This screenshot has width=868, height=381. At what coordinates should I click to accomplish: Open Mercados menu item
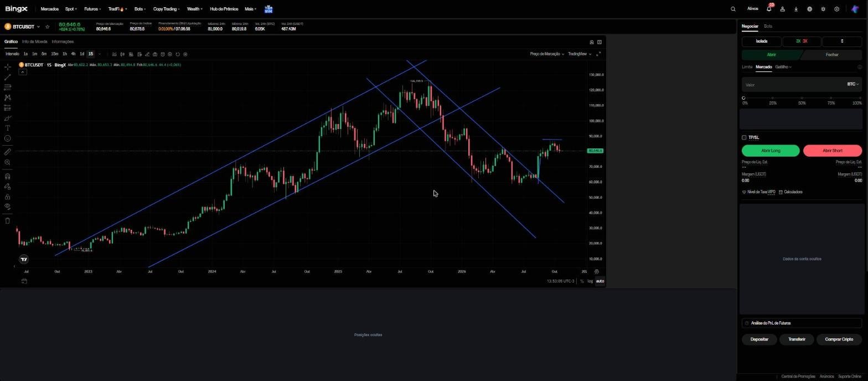coord(49,9)
